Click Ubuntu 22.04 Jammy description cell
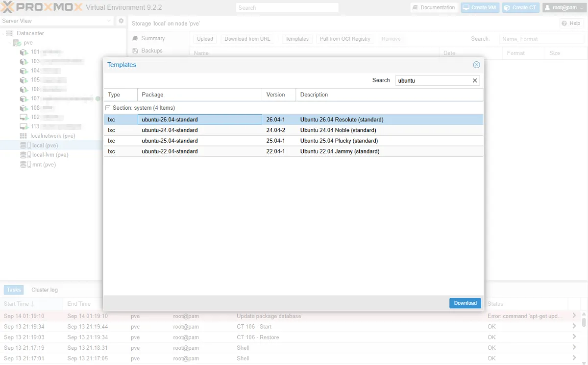This screenshot has height=365, width=588. (340, 151)
